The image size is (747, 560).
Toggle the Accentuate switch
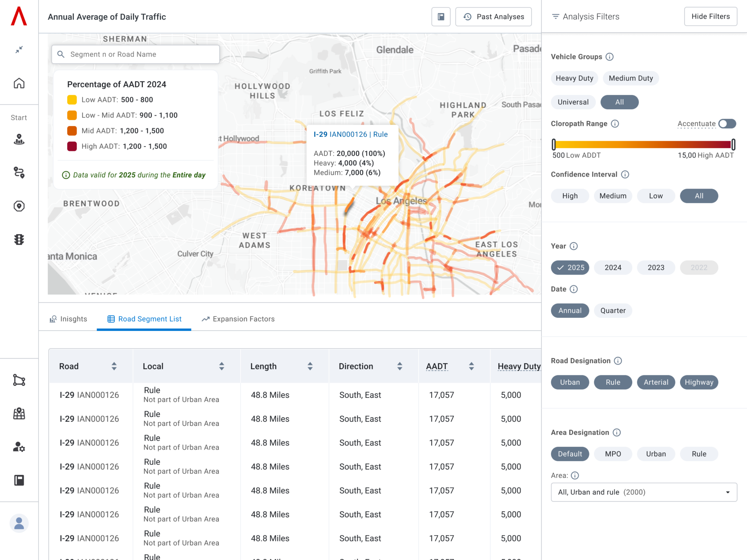(727, 124)
